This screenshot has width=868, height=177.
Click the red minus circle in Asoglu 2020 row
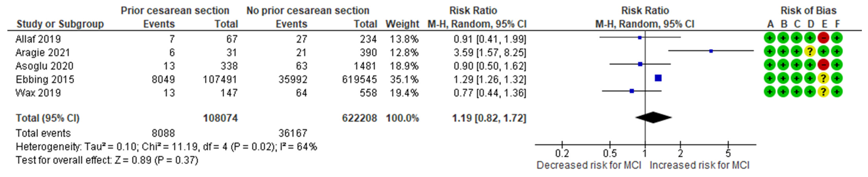823,64
